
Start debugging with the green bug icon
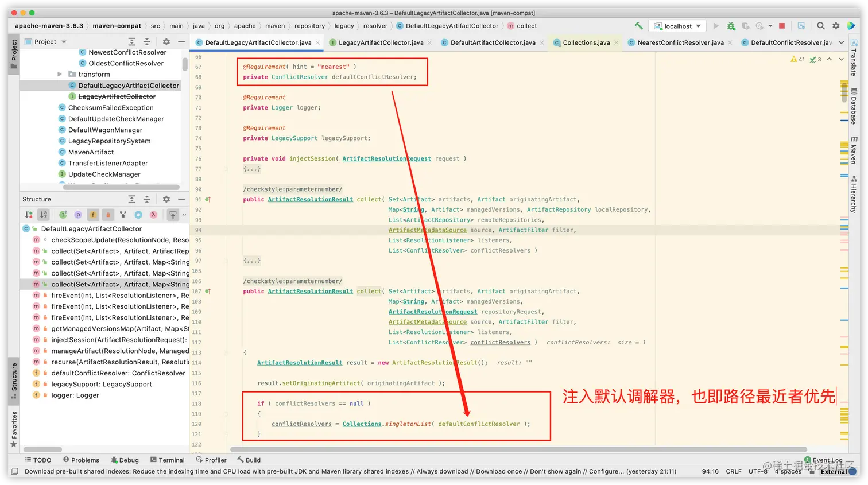coord(731,26)
